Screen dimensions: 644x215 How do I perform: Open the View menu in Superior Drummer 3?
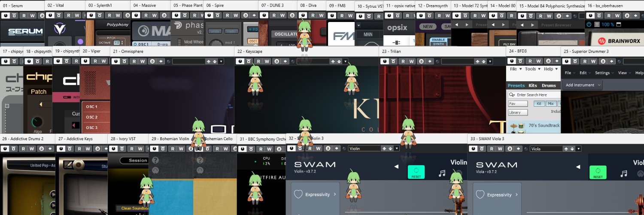click(x=624, y=73)
